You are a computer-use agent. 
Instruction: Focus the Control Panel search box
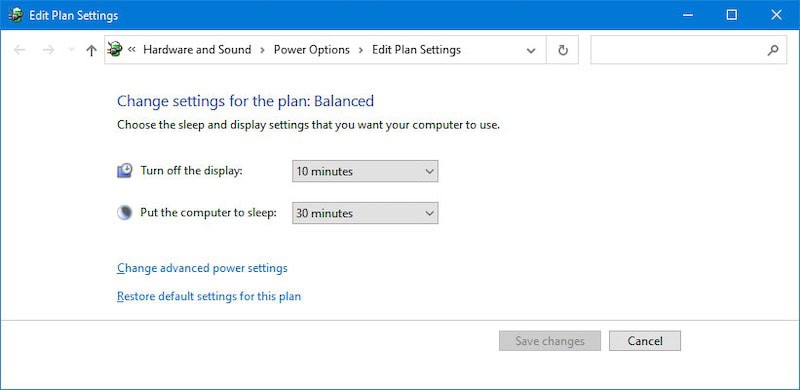pos(688,50)
